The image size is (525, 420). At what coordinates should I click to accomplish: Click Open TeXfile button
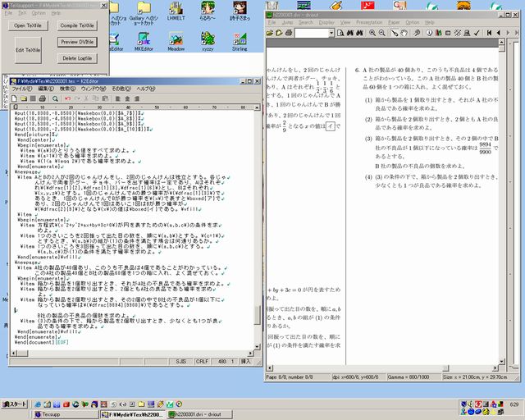(28, 25)
